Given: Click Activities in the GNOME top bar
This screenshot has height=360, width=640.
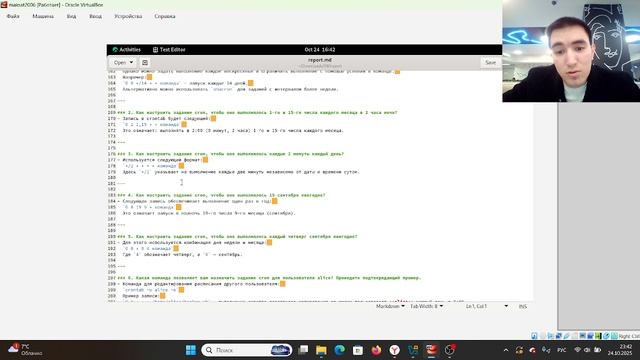Looking at the screenshot, I should (127, 49).
